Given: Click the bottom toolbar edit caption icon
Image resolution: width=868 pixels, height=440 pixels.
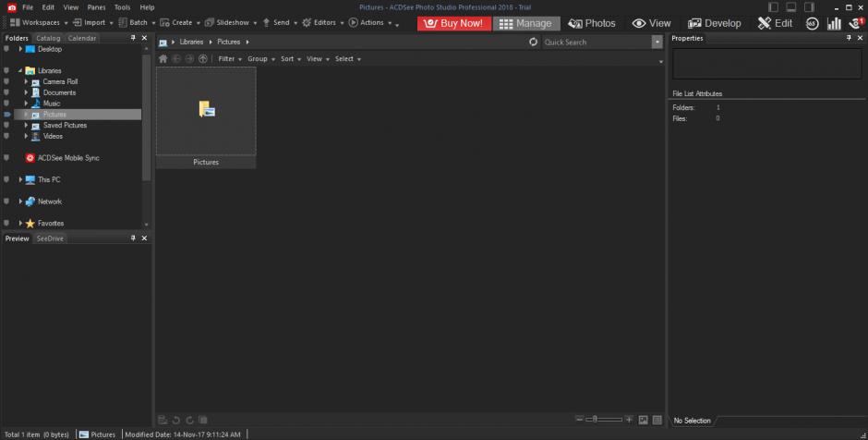Looking at the screenshot, I should pyautogui.click(x=163, y=420).
